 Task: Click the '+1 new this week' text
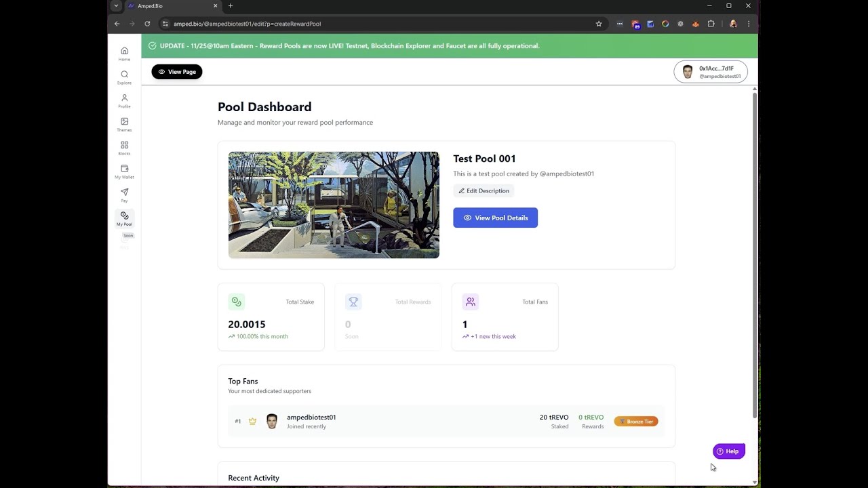pos(493,336)
